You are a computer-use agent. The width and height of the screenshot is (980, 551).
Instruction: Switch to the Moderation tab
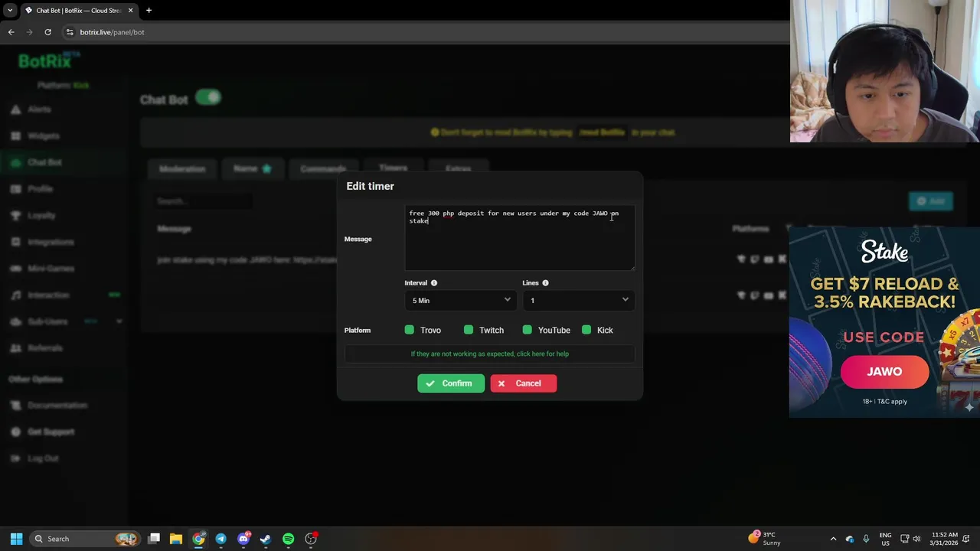point(182,169)
